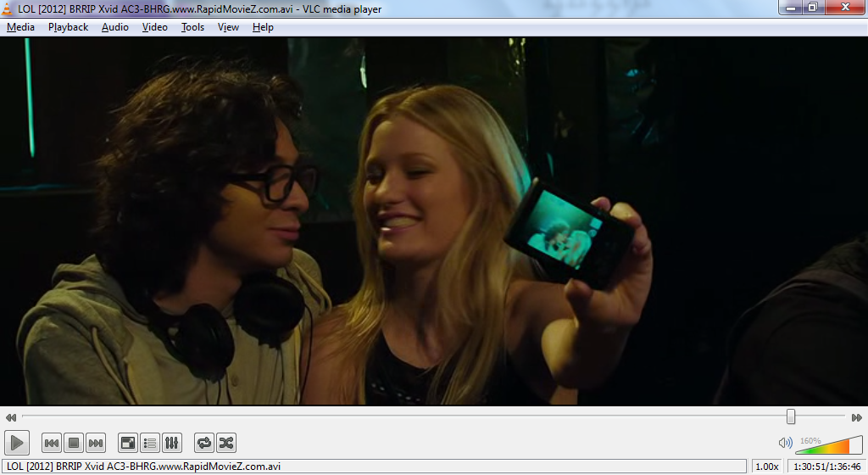Image resolution: width=868 pixels, height=475 pixels.
Task: Toggle loop repeat mode
Action: click(x=204, y=443)
